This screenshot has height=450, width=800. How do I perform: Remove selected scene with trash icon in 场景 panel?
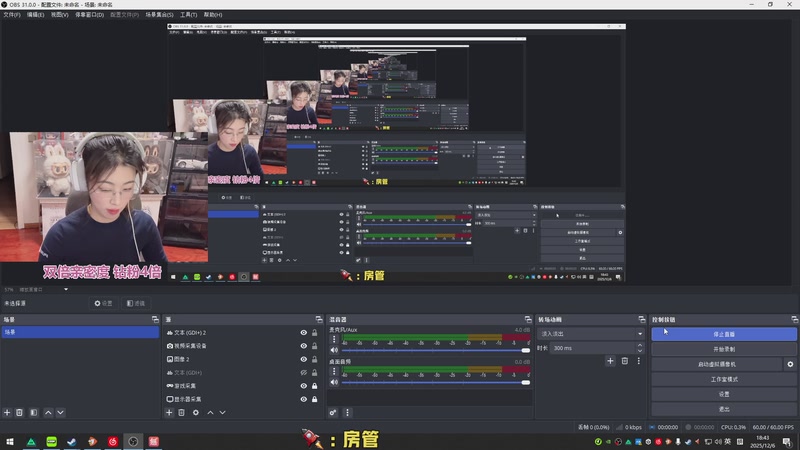coord(19,412)
